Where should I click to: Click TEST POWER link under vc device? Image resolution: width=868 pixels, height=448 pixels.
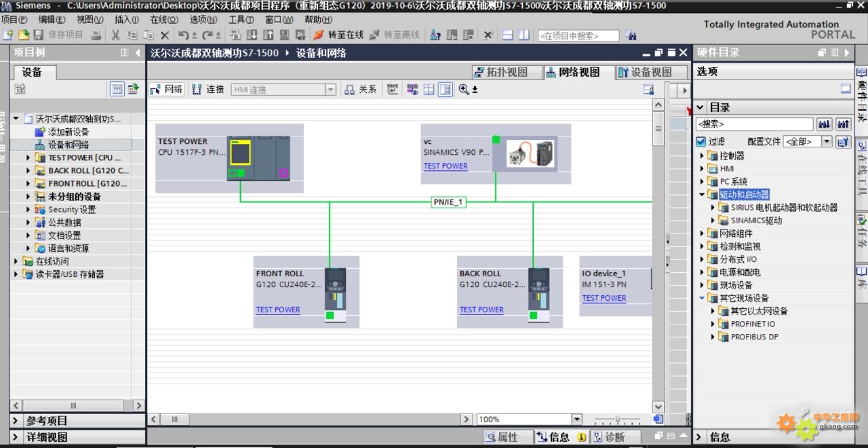(446, 166)
